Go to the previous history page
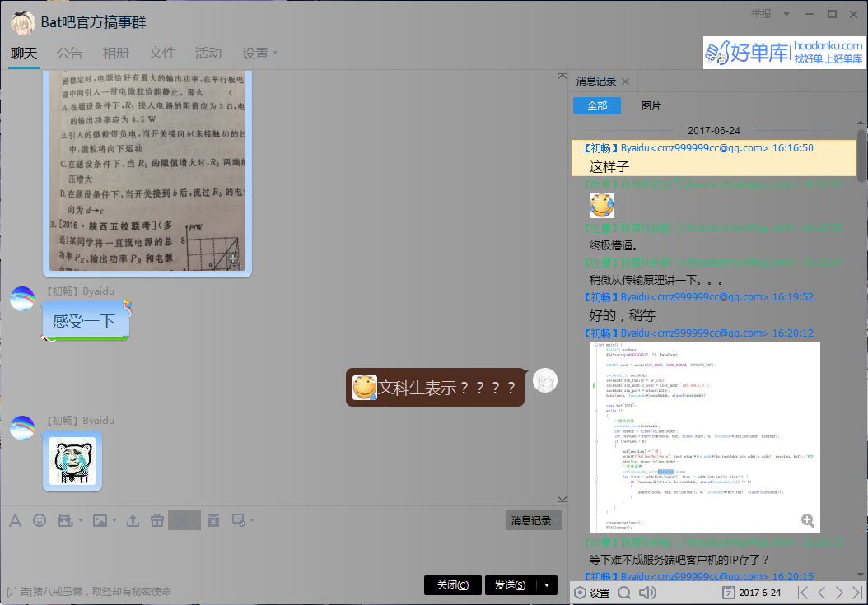The image size is (868, 605). coord(822,593)
